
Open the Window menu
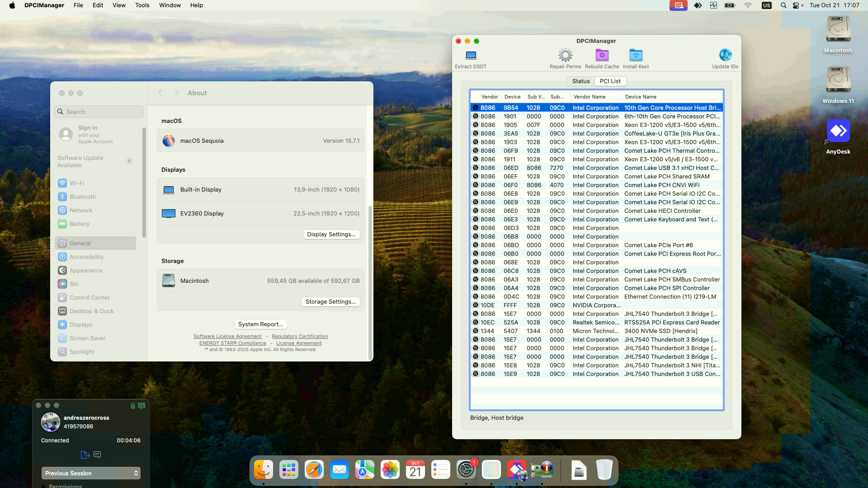(170, 5)
